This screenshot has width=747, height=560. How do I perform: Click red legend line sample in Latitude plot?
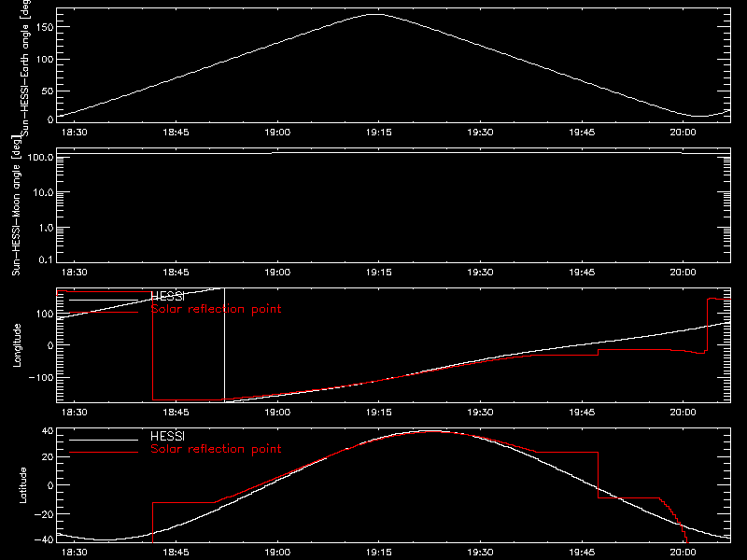[x=104, y=453]
